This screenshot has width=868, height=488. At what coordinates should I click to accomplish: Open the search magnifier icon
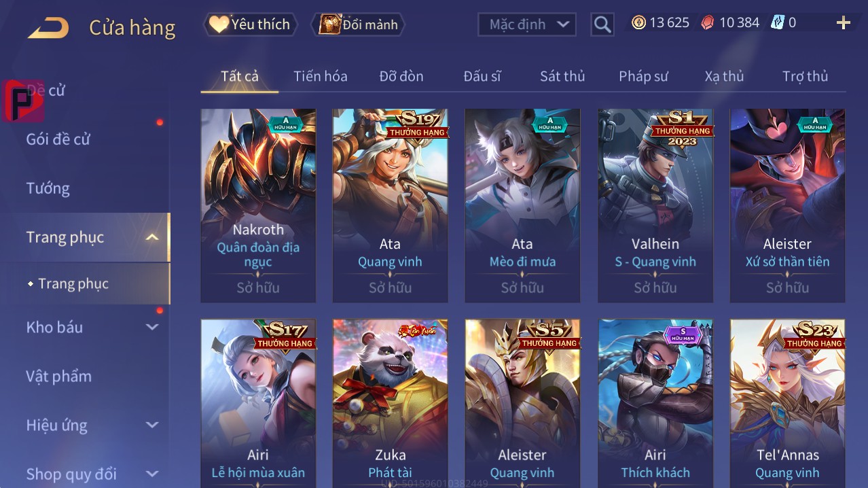[602, 24]
